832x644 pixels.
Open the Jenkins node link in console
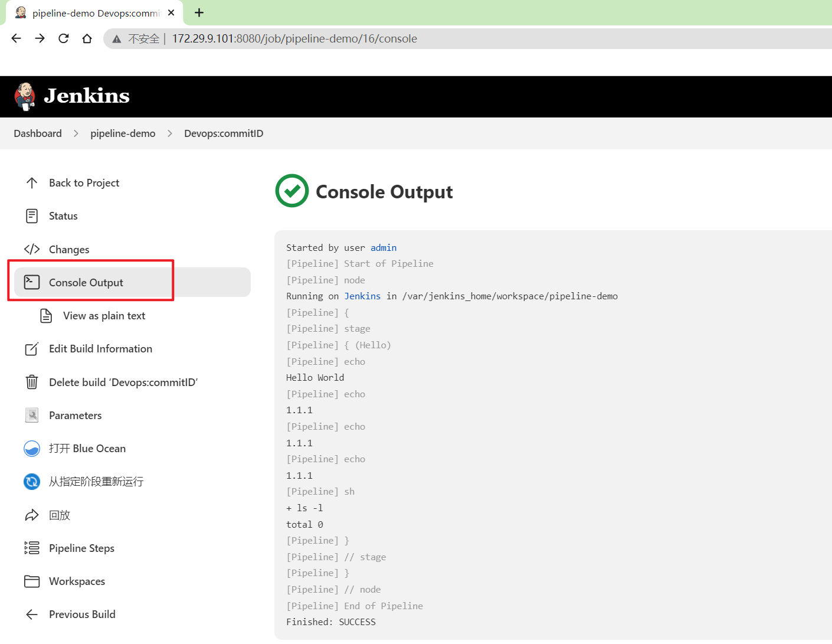pyautogui.click(x=362, y=296)
